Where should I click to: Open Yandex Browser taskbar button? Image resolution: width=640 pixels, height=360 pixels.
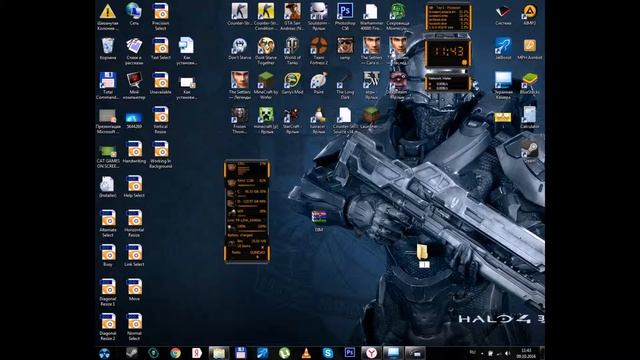(x=371, y=353)
